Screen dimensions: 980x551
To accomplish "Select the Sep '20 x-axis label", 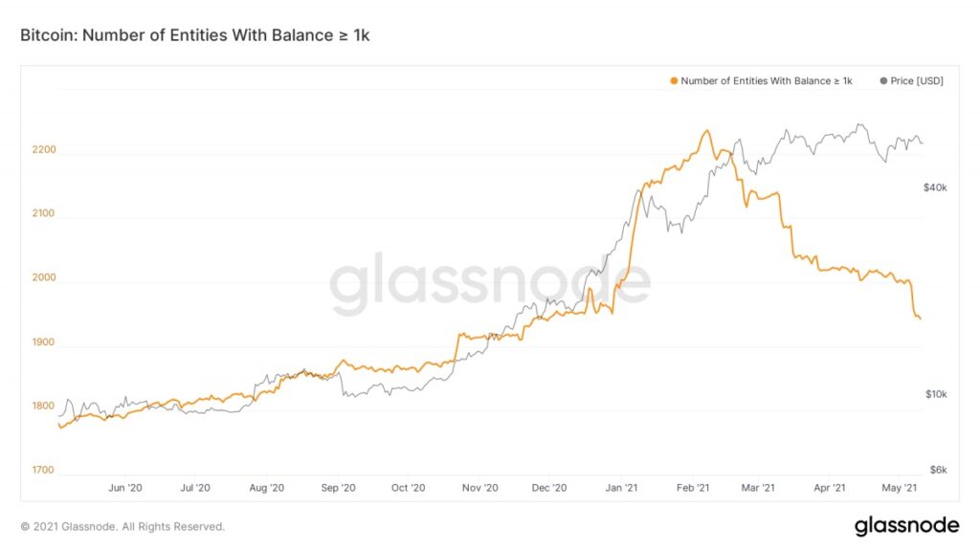I will coord(337,488).
